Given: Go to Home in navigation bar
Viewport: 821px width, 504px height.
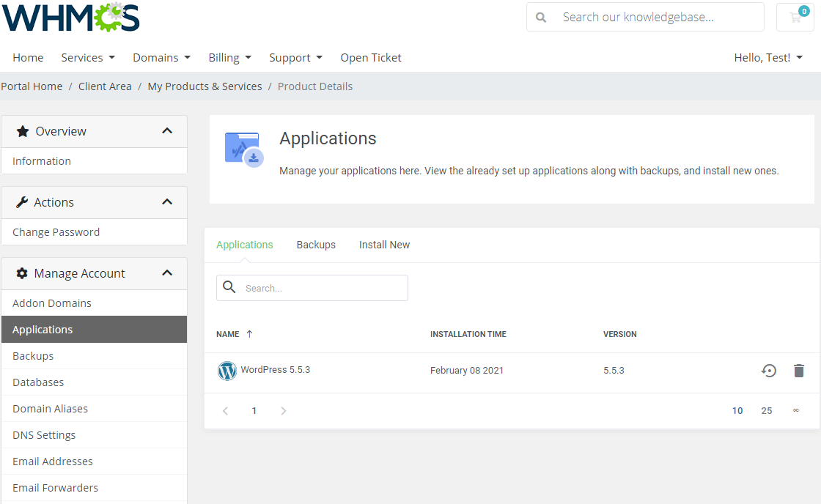Looking at the screenshot, I should coord(29,58).
